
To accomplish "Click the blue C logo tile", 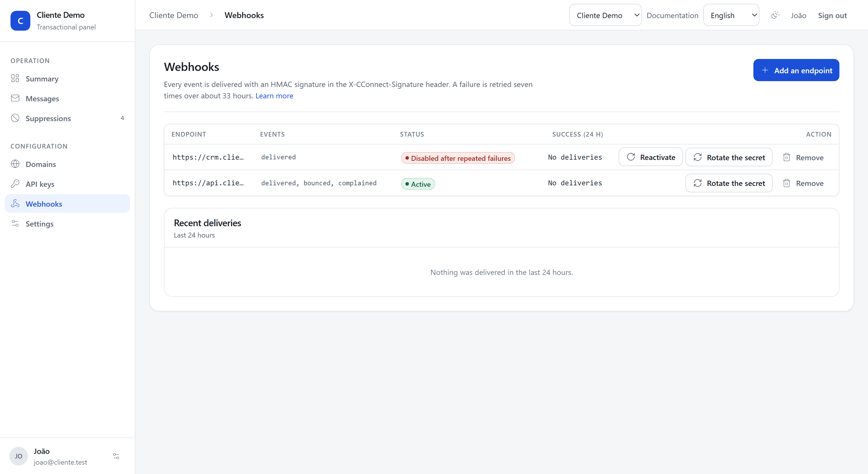I will point(20,20).
